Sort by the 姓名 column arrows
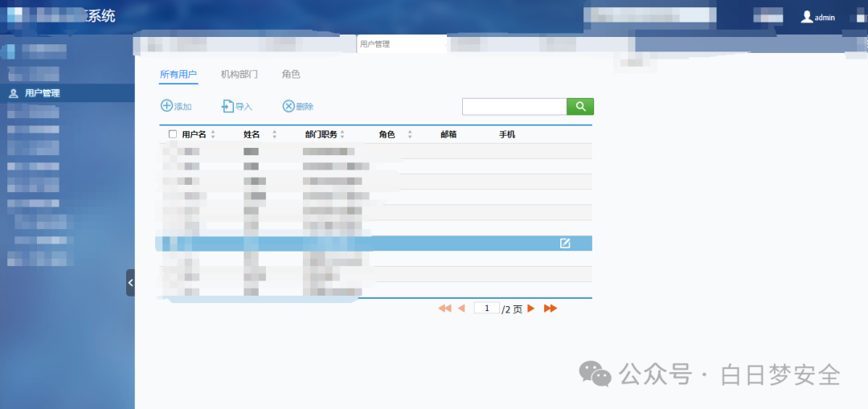 pos(274,134)
